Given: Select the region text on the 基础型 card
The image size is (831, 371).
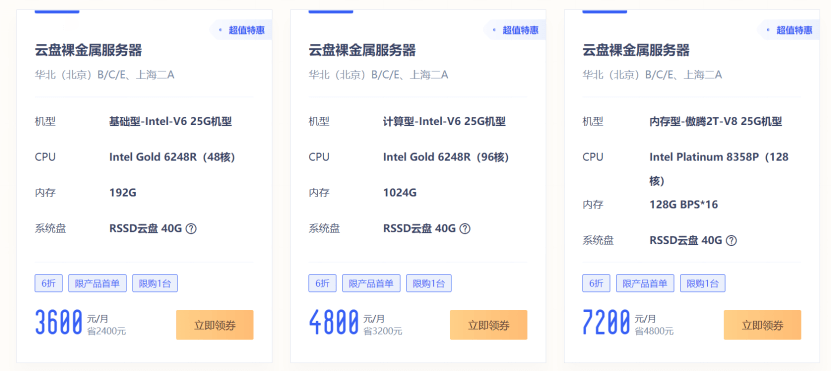Looking at the screenshot, I should (x=104, y=75).
